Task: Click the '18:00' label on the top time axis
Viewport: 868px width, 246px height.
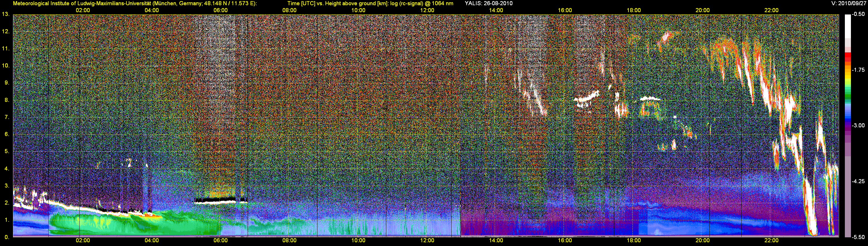Action: 633,10
